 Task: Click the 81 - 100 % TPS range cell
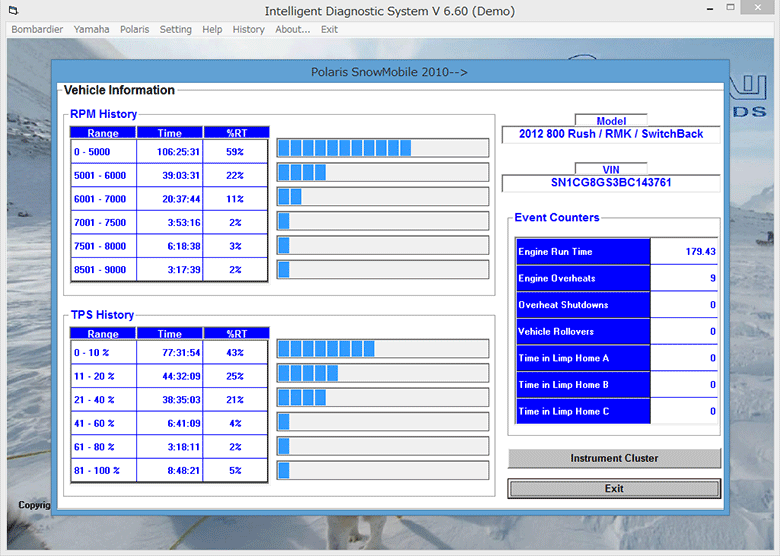tap(103, 470)
